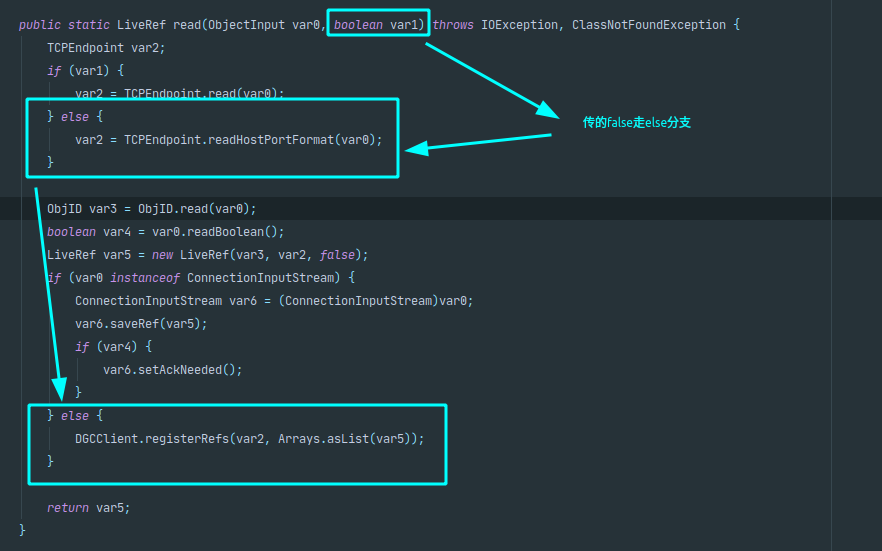Click Arrays.asList in registerRefs arguments

[316, 439]
